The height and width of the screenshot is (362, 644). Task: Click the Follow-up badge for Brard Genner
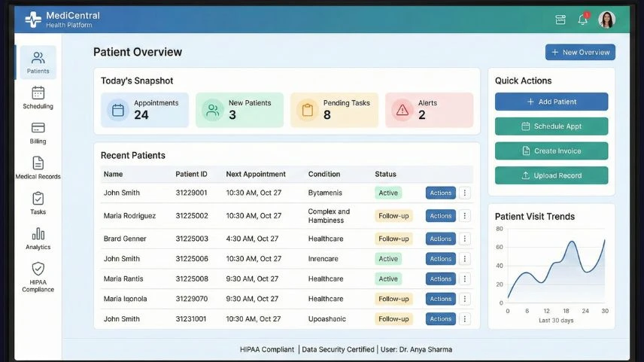pyautogui.click(x=393, y=239)
